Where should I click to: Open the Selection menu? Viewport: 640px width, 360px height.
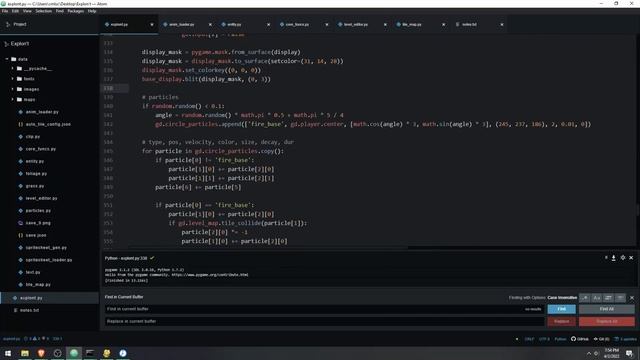[43, 11]
